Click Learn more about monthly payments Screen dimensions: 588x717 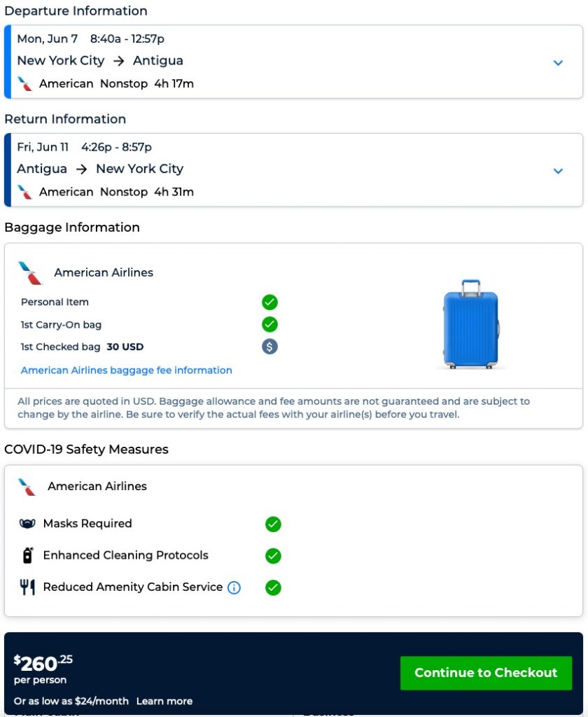pyautogui.click(x=164, y=701)
